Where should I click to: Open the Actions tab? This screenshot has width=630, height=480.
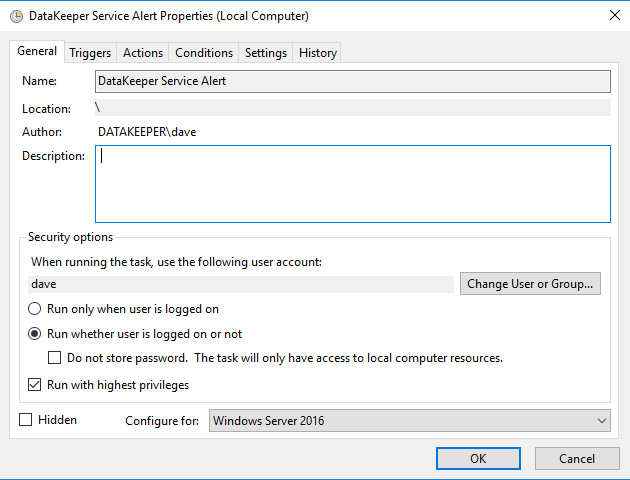tap(143, 53)
